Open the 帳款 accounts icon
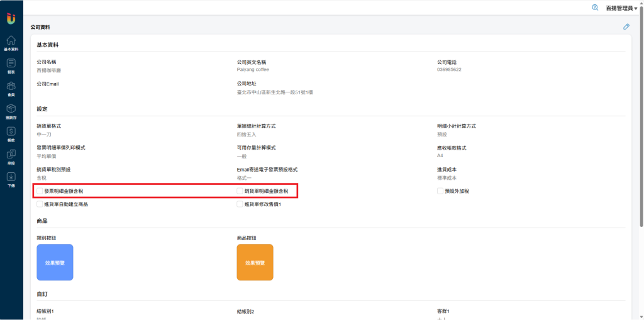 (11, 133)
